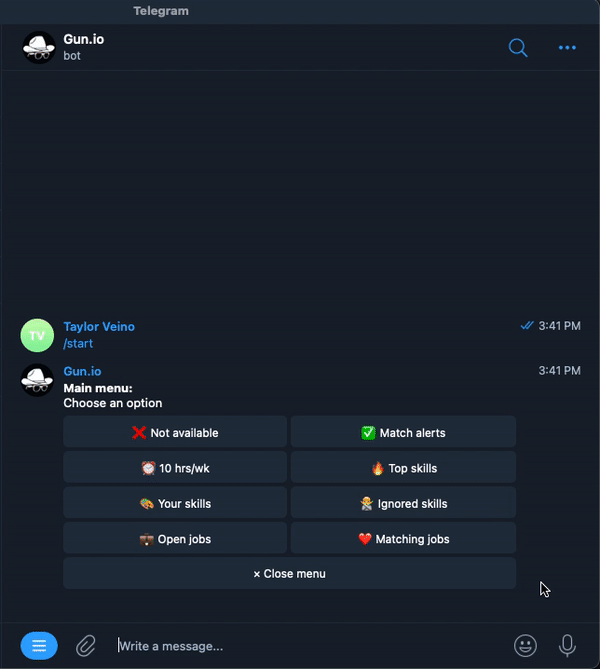
Task: Open the Your skills submenu
Action: point(175,503)
